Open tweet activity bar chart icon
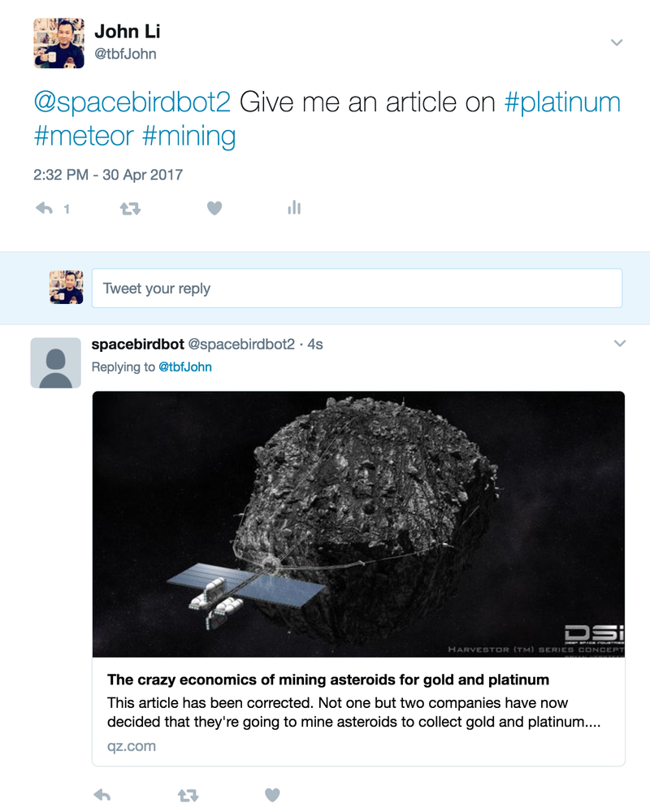This screenshot has width=650, height=812. [294, 207]
